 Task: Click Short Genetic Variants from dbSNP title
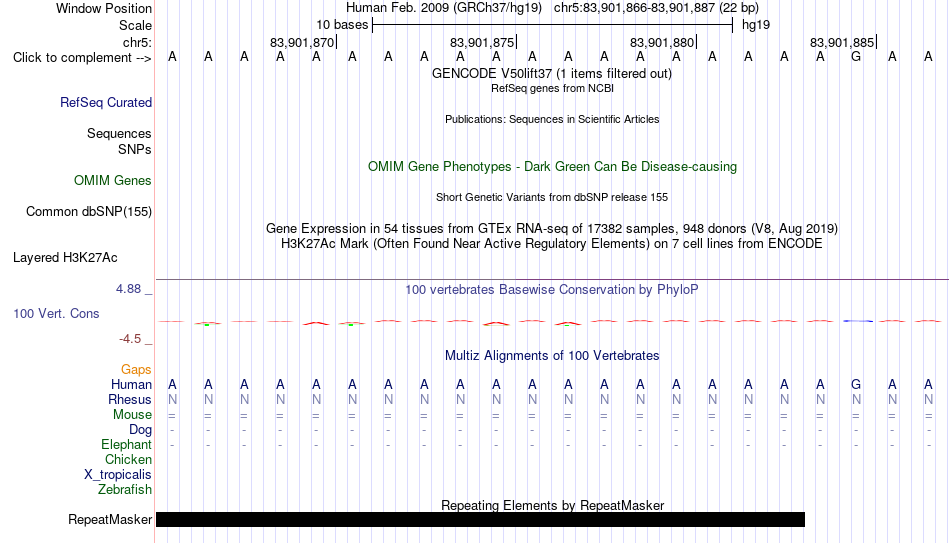[x=552, y=198]
